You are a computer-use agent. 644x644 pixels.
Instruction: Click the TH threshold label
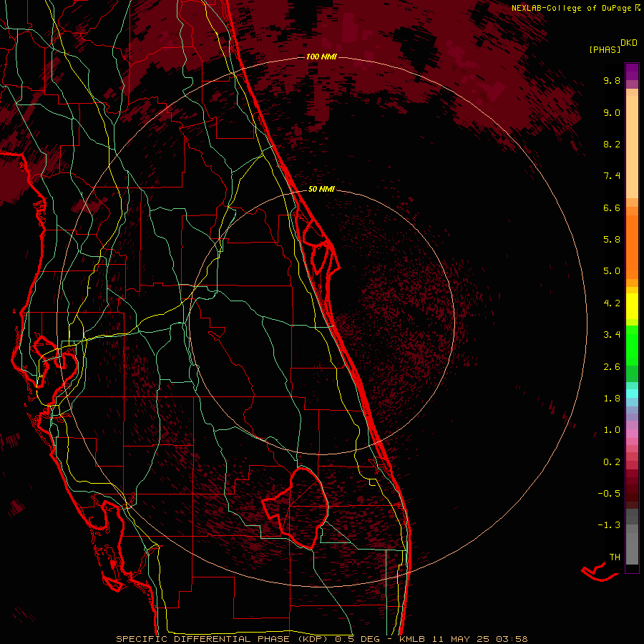(615, 557)
